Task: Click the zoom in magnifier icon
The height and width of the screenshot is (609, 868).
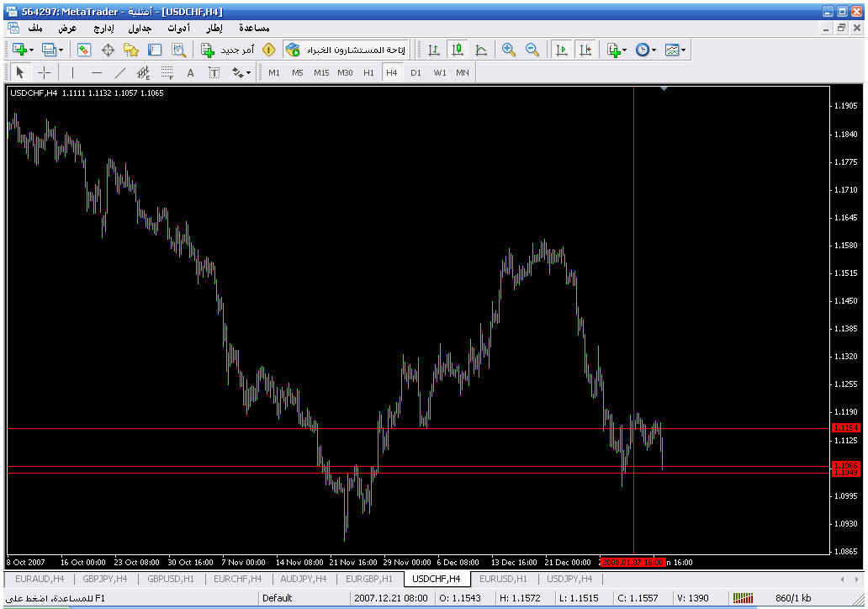Action: click(x=509, y=50)
